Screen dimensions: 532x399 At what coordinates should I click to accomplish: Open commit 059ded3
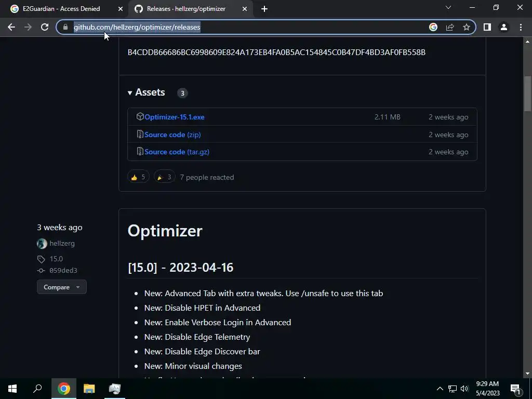(63, 270)
